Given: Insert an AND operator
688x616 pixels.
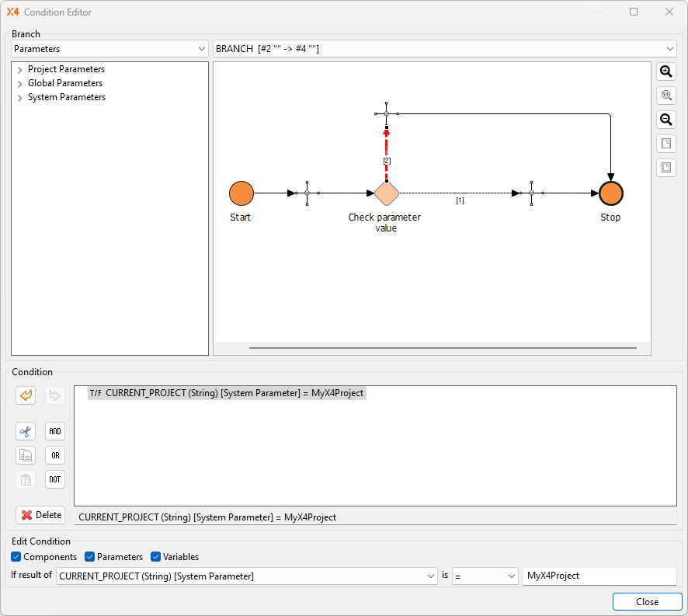Looking at the screenshot, I should (x=54, y=431).
